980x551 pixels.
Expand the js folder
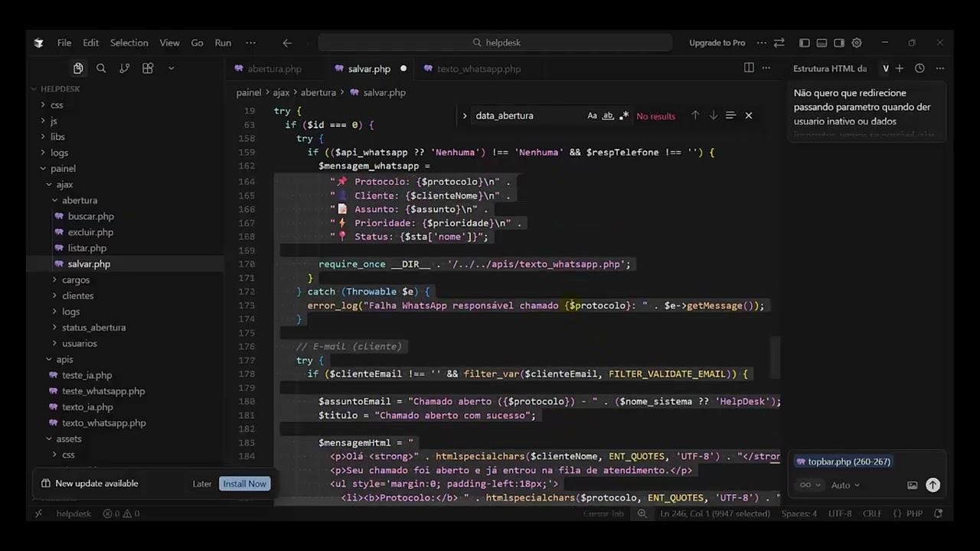point(54,121)
